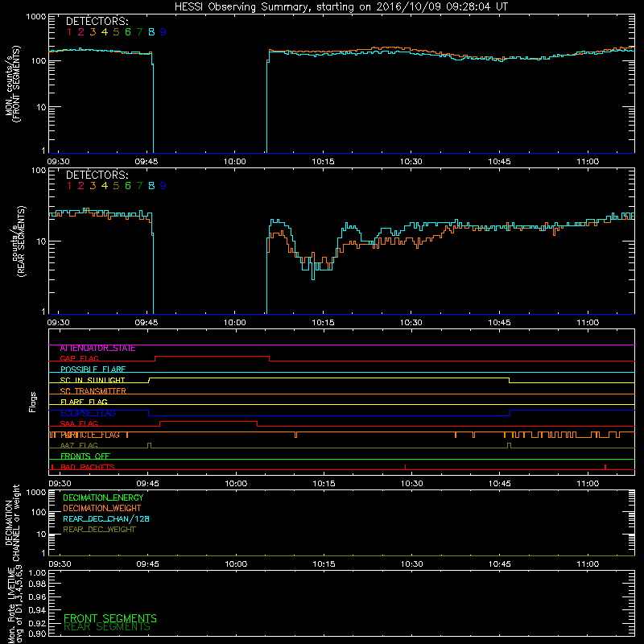Click the REAR SEGMENTS livetime legend label

tap(107, 627)
